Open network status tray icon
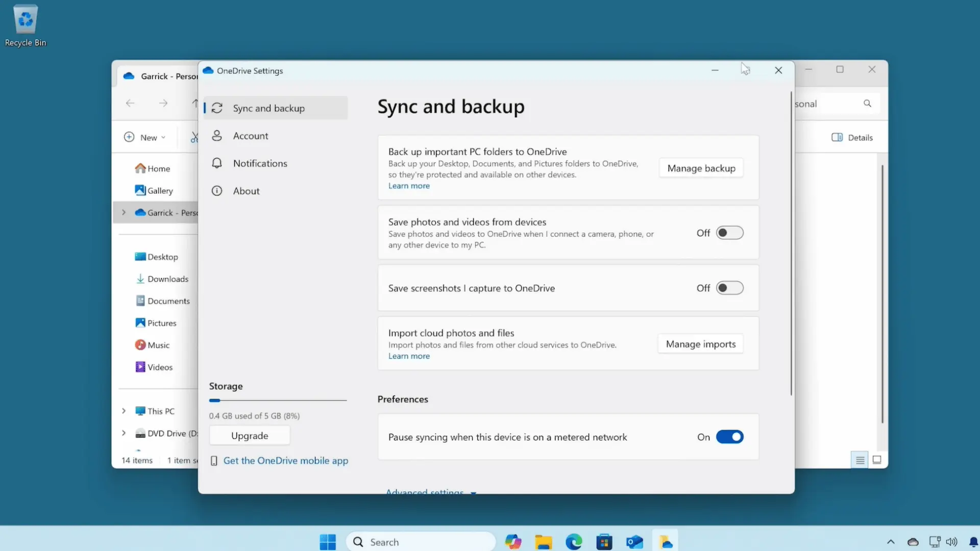Image resolution: width=980 pixels, height=551 pixels. [x=935, y=542]
